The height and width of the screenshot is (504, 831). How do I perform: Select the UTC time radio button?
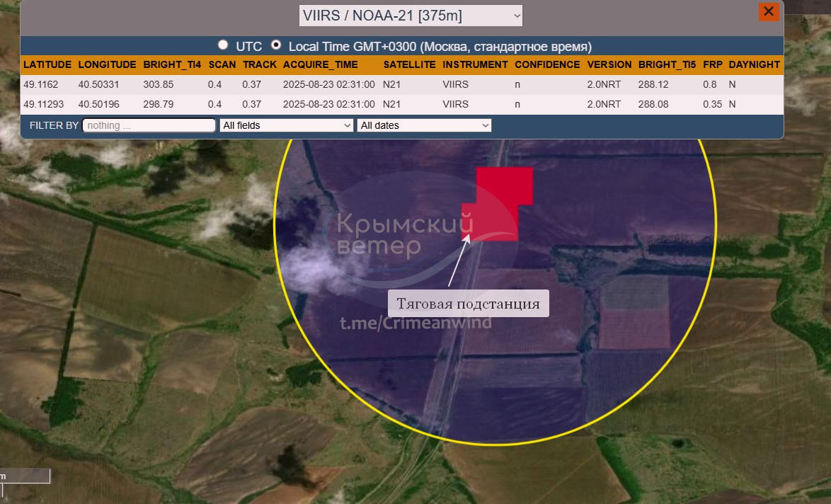coord(223,45)
